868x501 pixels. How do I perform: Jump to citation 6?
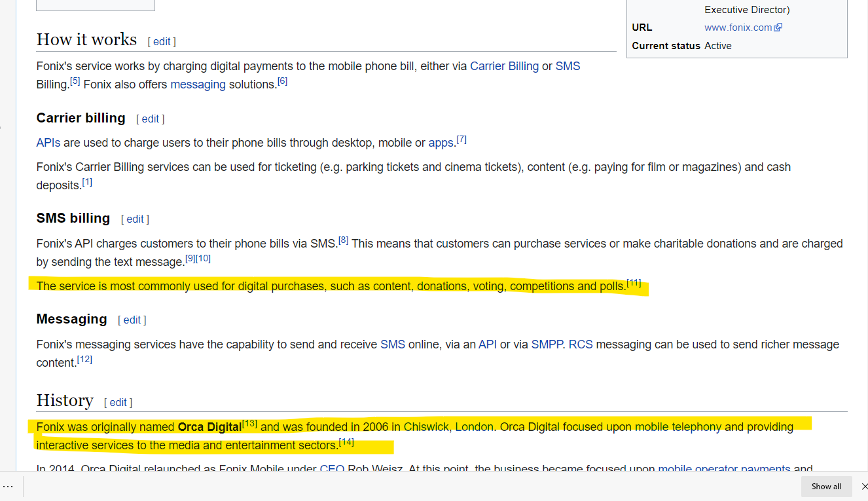(282, 82)
